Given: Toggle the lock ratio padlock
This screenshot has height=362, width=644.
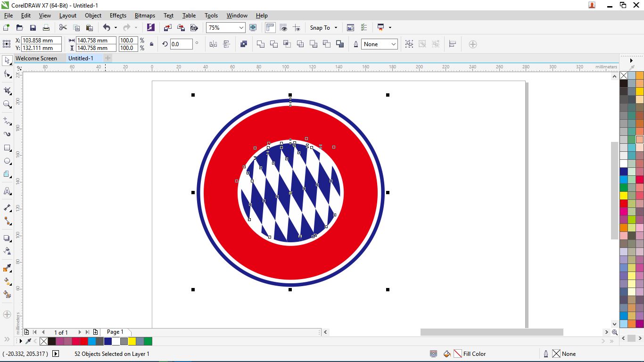Looking at the screenshot, I should point(151,44).
